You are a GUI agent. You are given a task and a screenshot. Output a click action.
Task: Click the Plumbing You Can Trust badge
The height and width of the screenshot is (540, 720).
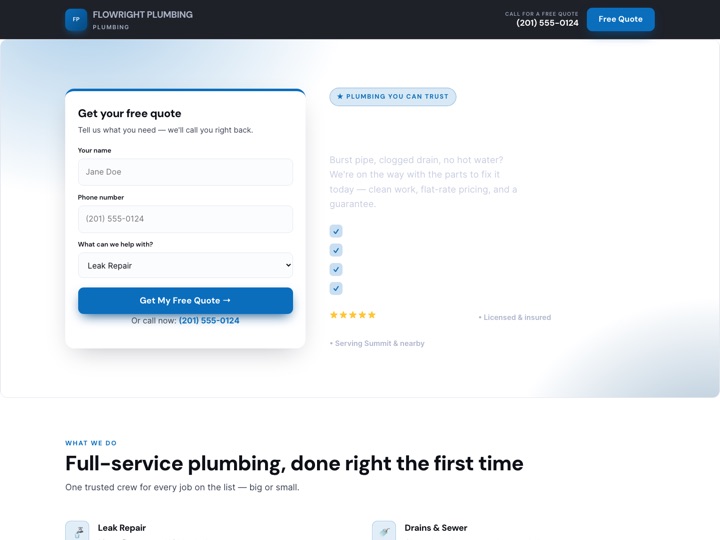point(393,97)
